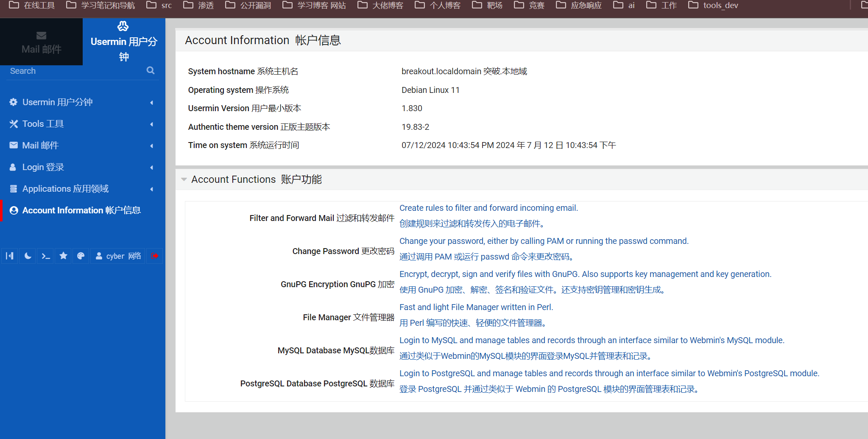
Task: Open the tools_dev bookmarks folder
Action: (713, 6)
